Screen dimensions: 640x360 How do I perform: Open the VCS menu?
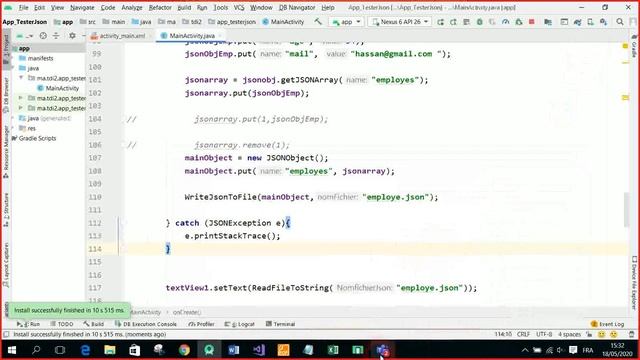[239, 7]
